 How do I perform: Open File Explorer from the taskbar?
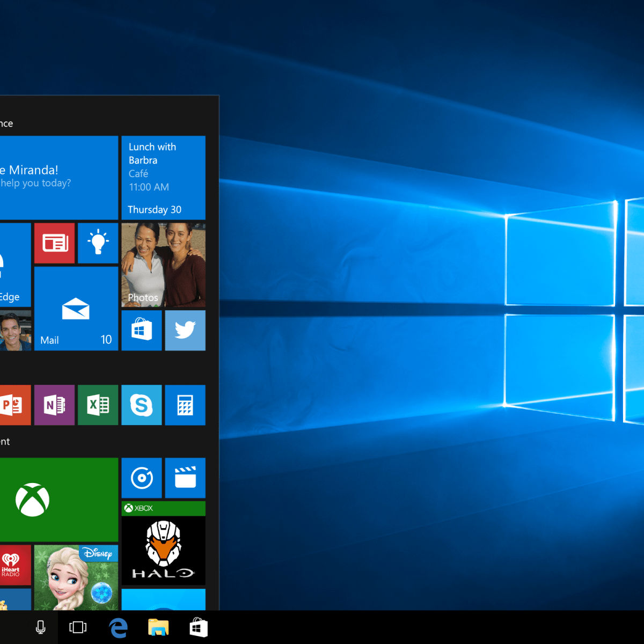[x=158, y=627]
